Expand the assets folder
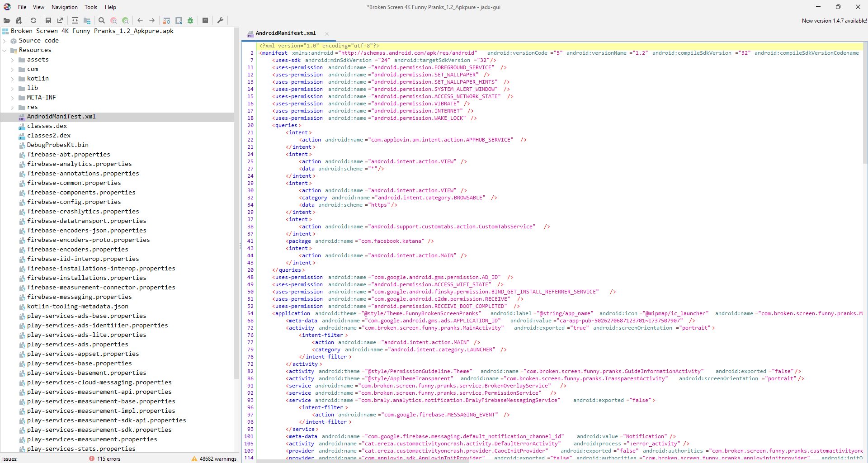868x463 pixels. point(13,60)
